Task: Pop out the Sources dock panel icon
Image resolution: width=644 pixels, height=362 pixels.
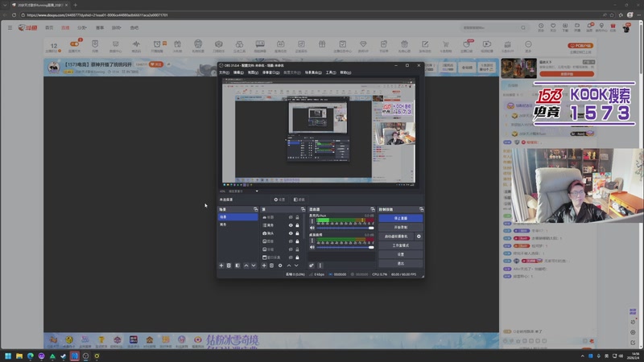Action: point(303,209)
